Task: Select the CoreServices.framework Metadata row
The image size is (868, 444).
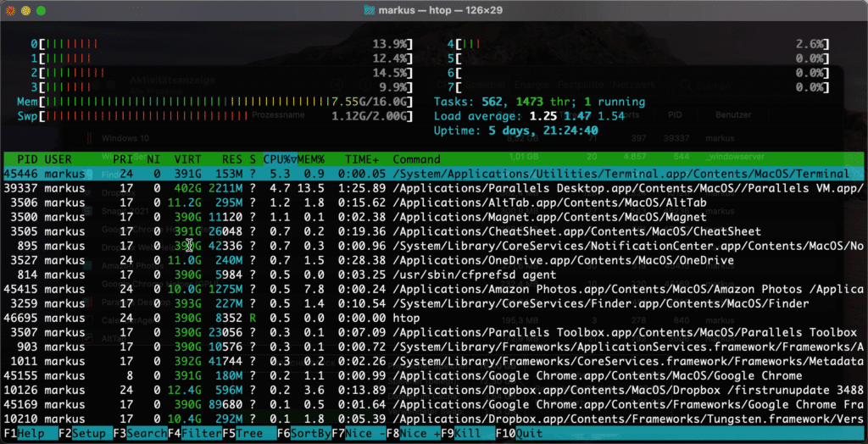Action: [433, 361]
